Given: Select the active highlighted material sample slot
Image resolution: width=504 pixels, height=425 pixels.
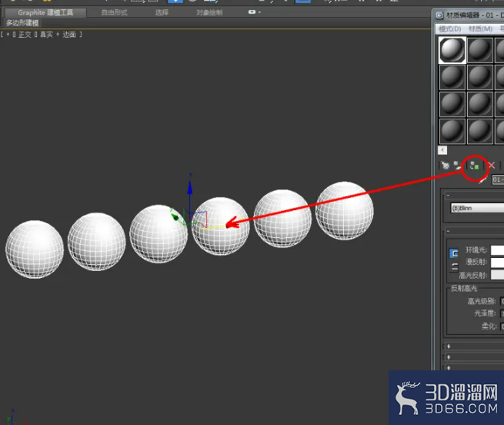Looking at the screenshot, I should point(452,50).
